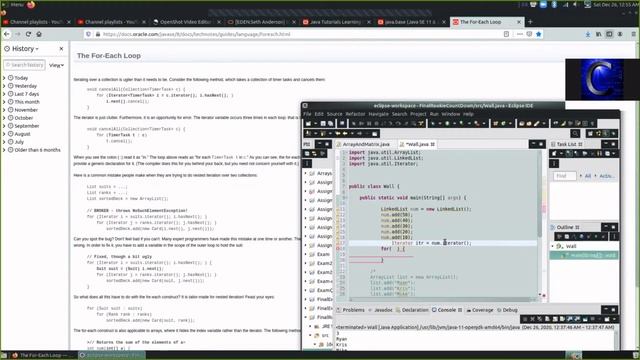This screenshot has height=360, width=640.
Task: Toggle the bookmark star for this page
Action: click(x=538, y=34)
